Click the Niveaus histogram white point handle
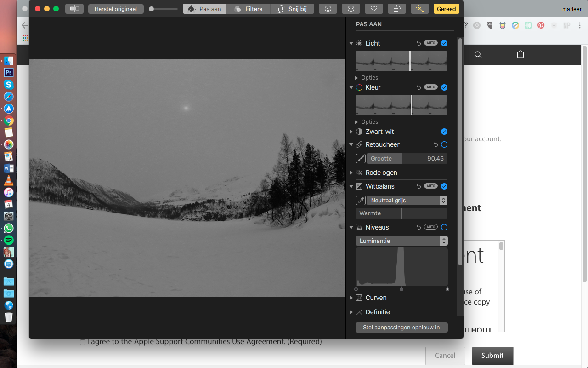The width and height of the screenshot is (588, 368). click(x=447, y=289)
